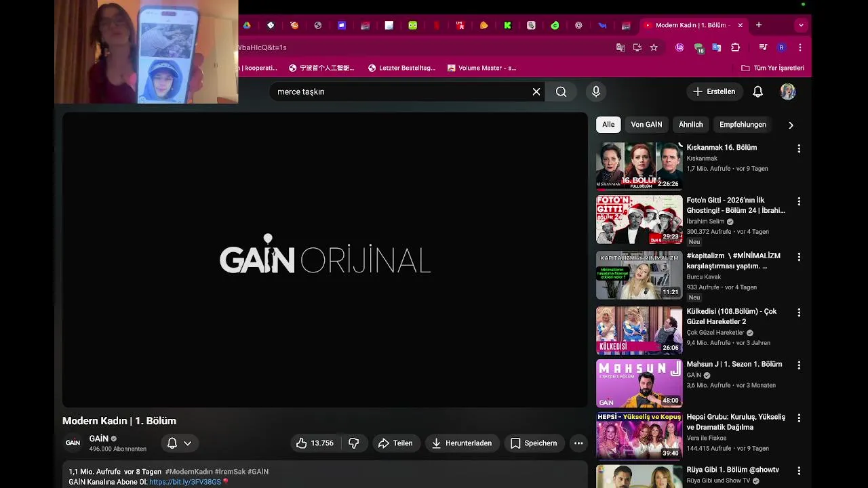Start voice search with the microphone
868x488 pixels.
(596, 91)
